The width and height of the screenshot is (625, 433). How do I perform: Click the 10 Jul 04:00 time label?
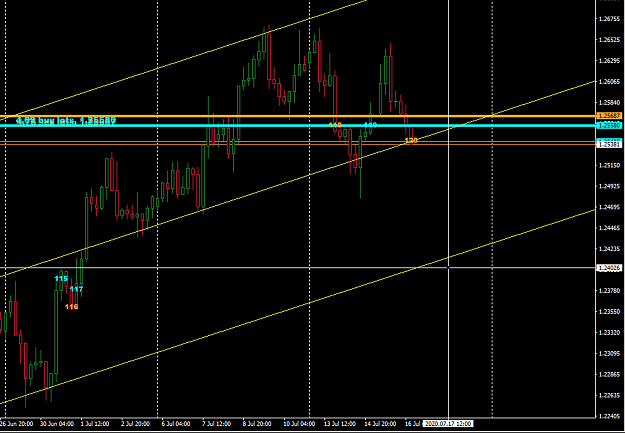pyautogui.click(x=301, y=423)
